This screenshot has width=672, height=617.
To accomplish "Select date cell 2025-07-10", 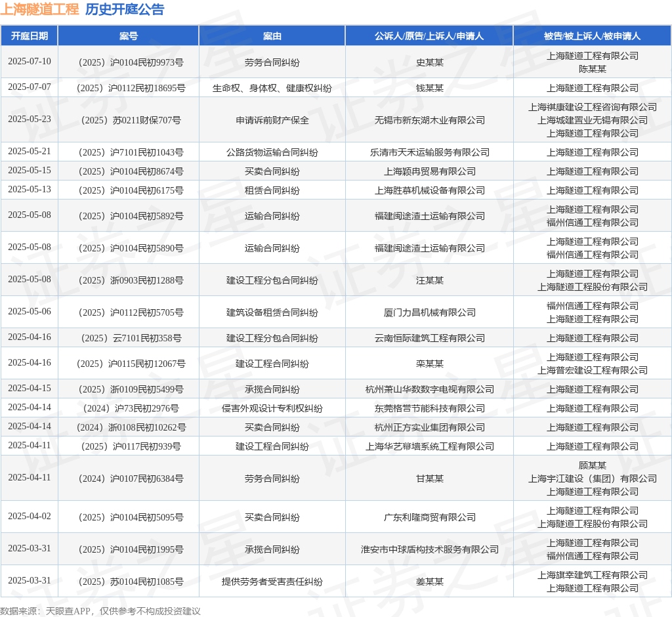I will click(29, 61).
